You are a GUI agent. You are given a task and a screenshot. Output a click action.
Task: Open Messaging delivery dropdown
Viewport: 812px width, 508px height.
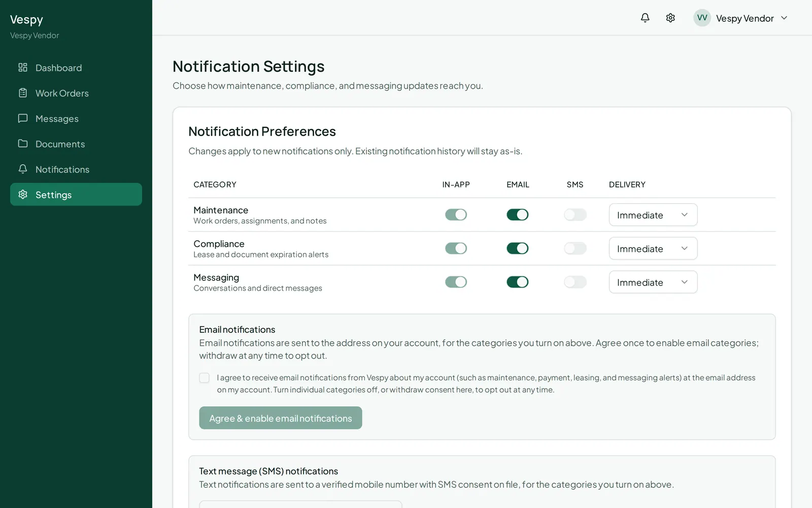point(653,282)
